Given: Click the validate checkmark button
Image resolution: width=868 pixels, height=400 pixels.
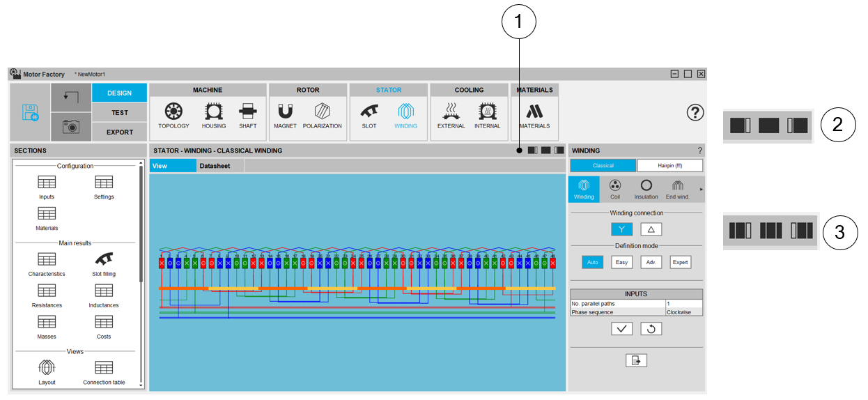Looking at the screenshot, I should tap(621, 329).
